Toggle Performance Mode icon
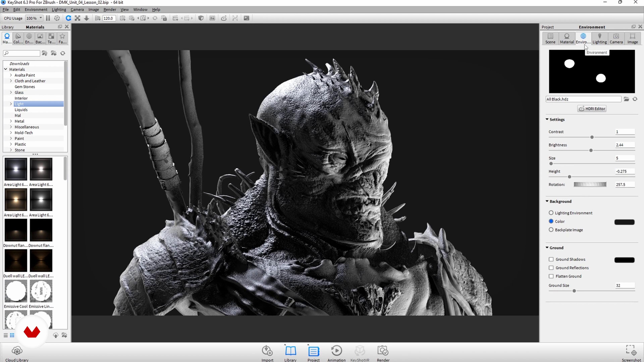 pyautogui.click(x=57, y=18)
